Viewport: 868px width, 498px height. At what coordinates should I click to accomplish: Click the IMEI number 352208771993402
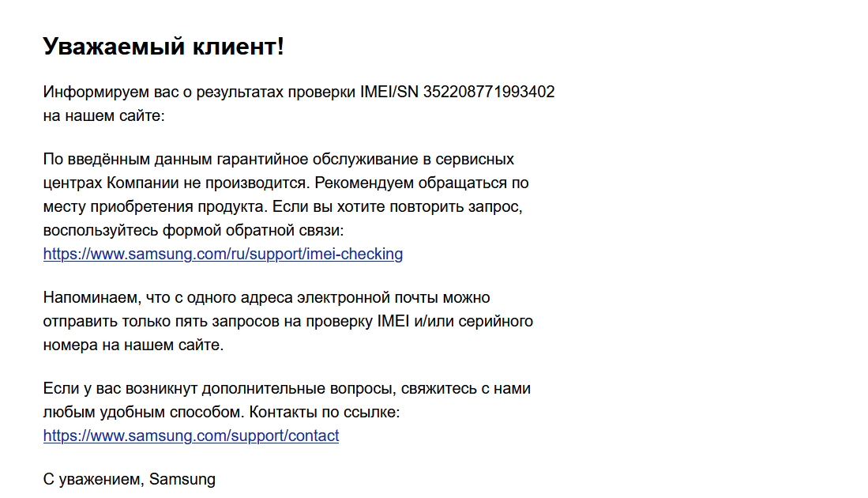489,92
